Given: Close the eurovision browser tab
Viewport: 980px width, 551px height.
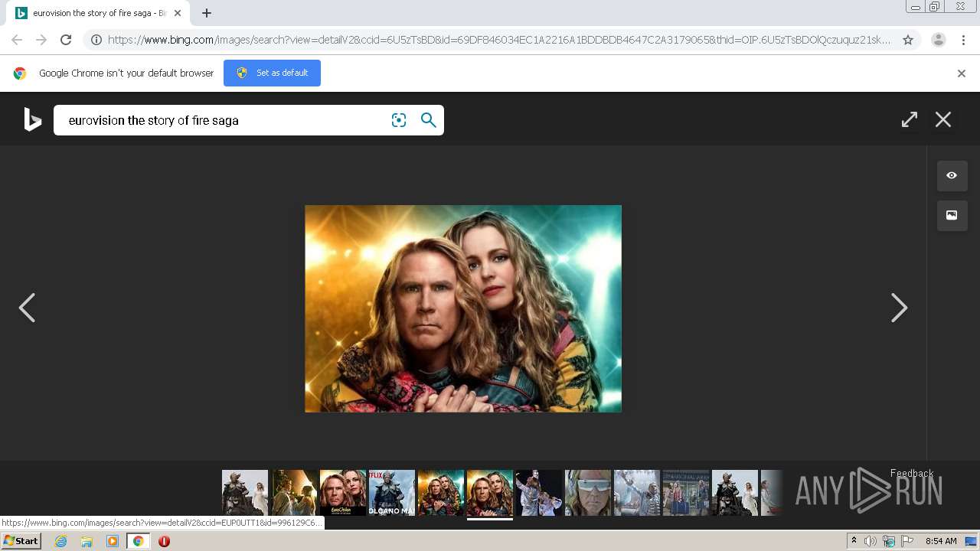Looking at the screenshot, I should [177, 13].
